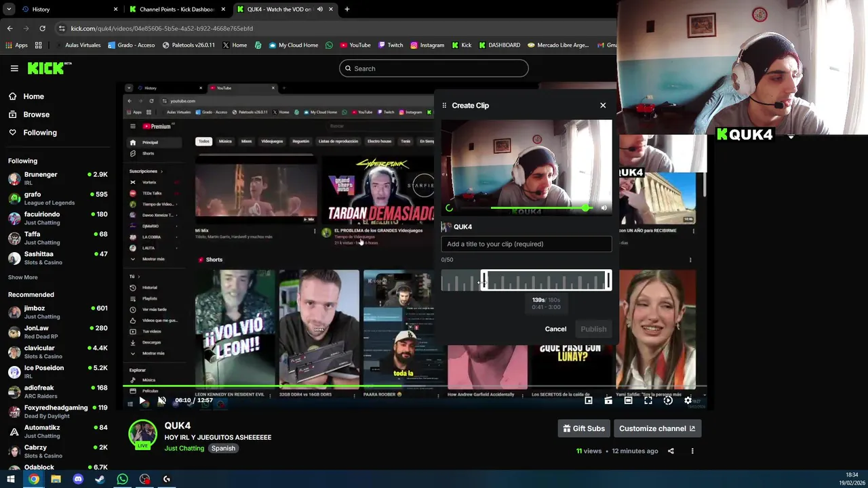Open the Chrome tab search dropdown
The height and width of the screenshot is (488, 868).
9,9
